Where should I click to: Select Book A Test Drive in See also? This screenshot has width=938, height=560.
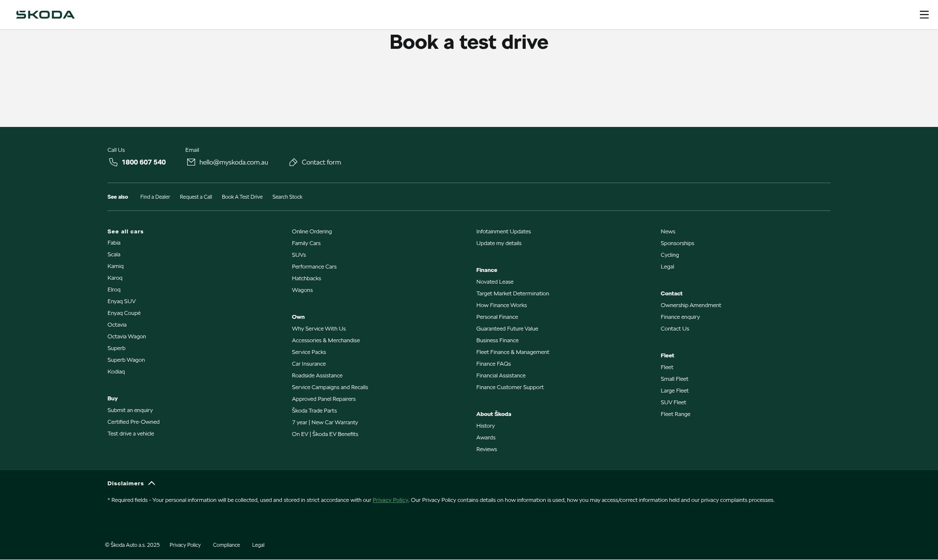click(x=242, y=197)
